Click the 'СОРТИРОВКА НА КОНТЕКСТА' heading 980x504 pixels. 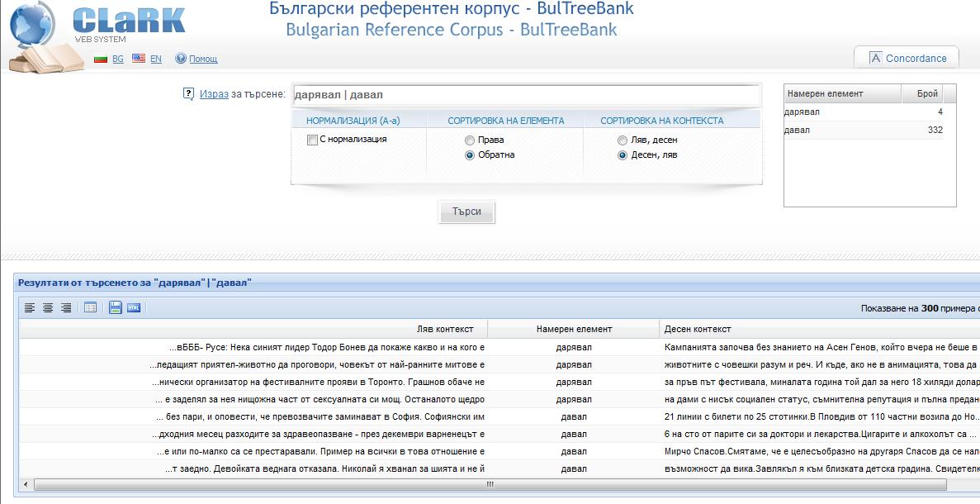click(x=662, y=121)
